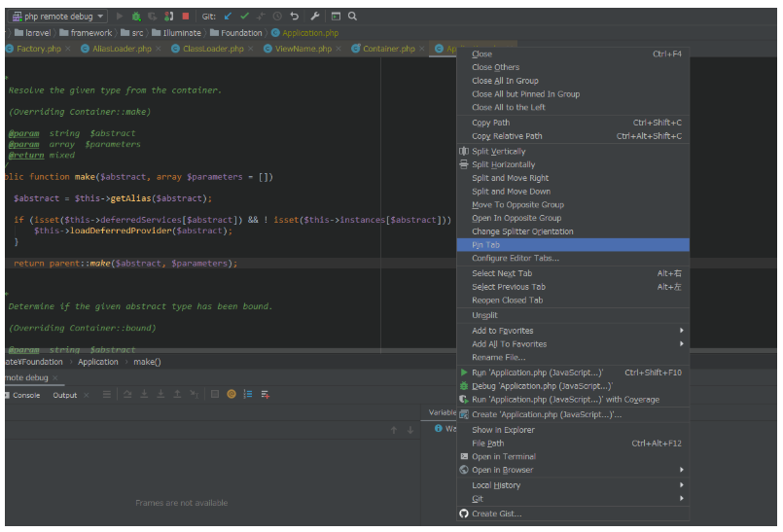Click the Run Anything window icon
The width and height of the screenshot is (783, 532).
336,16
